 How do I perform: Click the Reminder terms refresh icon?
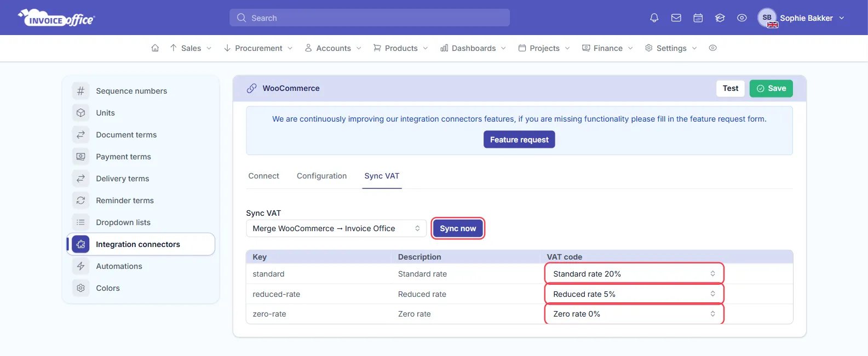point(81,200)
